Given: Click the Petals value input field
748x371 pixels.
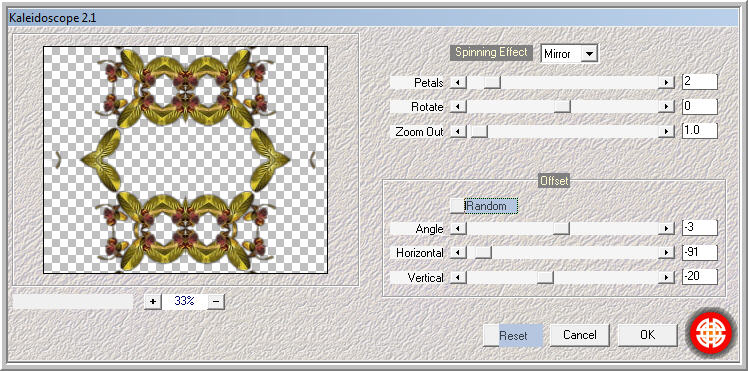Looking at the screenshot, I should 700,82.
